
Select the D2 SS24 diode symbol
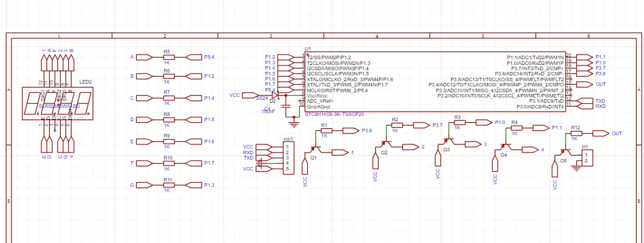click(274, 95)
